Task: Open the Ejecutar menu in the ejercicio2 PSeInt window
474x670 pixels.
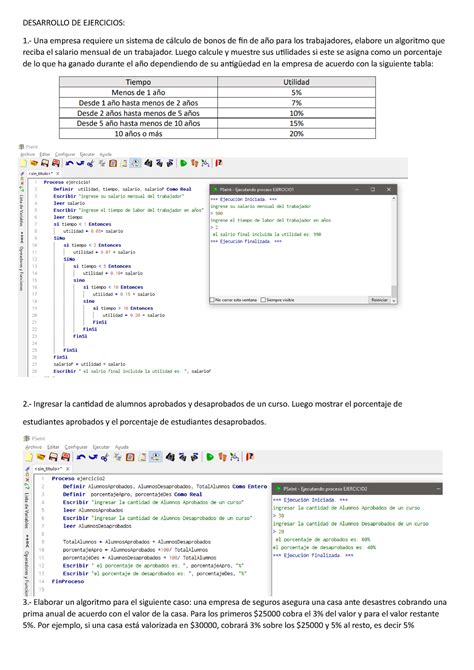Action: 101,447
